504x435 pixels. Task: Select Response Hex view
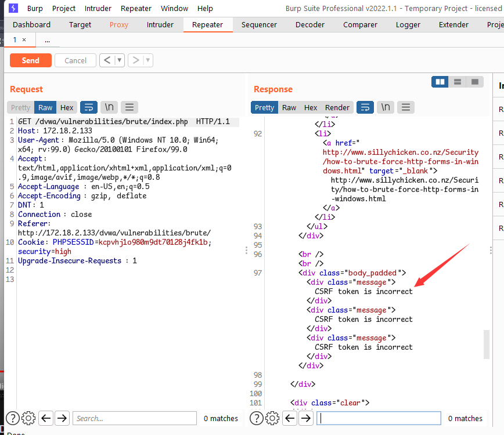click(x=311, y=107)
